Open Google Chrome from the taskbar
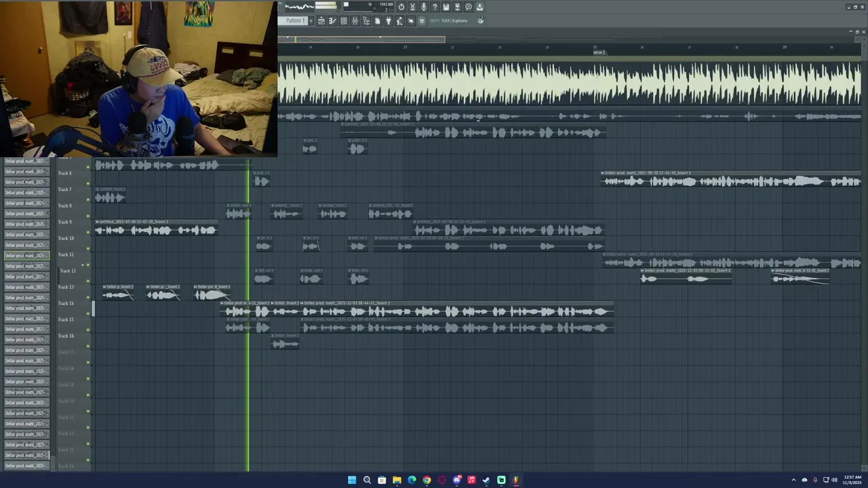Screen dimensions: 868x488 click(x=427, y=480)
